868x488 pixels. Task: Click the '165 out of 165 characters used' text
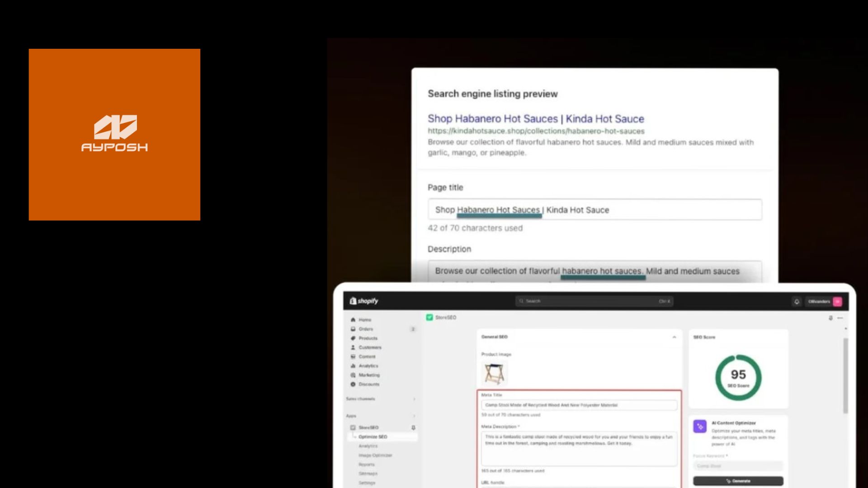[513, 471]
